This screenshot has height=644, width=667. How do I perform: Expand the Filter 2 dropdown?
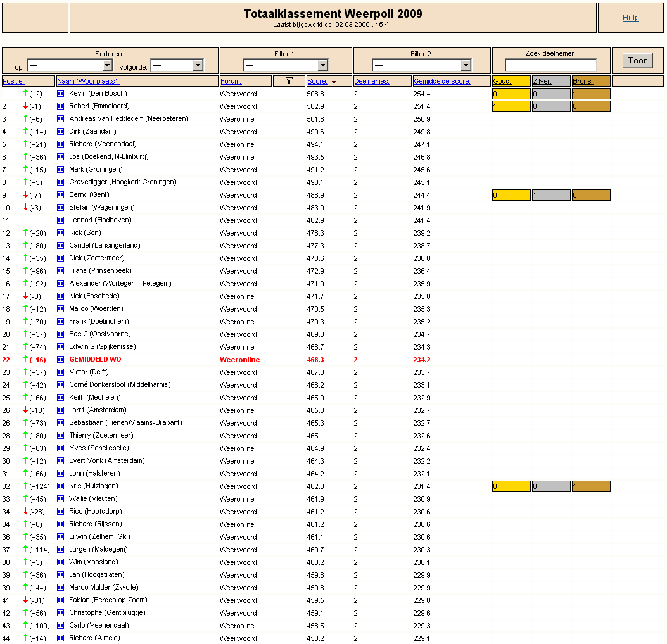pos(422,65)
